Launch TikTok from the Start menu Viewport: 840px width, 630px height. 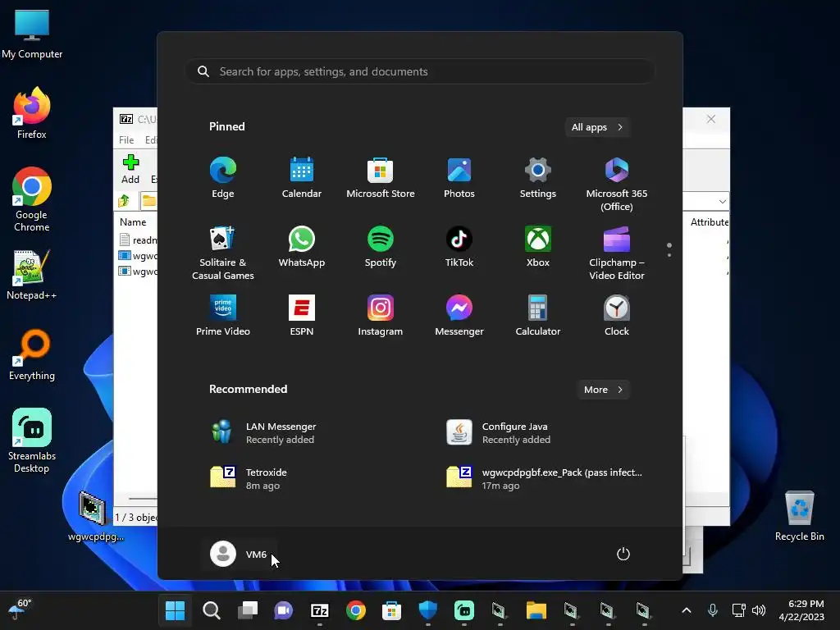pyautogui.click(x=459, y=246)
